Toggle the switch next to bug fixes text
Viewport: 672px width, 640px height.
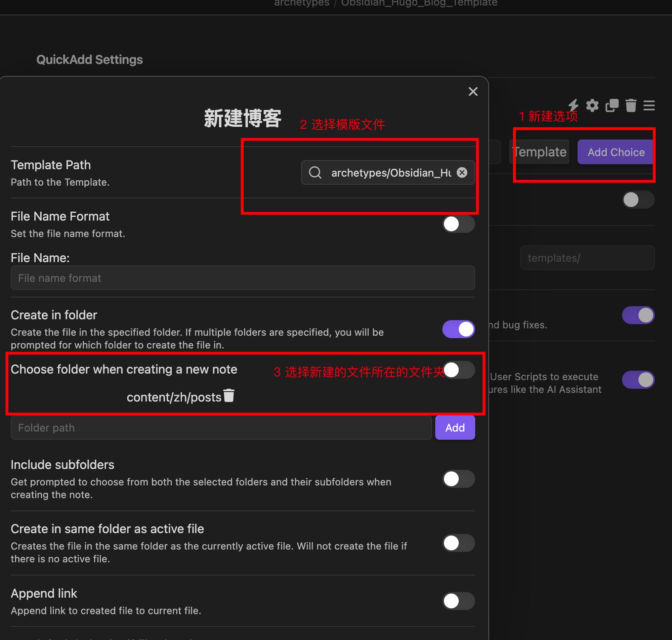pos(638,315)
